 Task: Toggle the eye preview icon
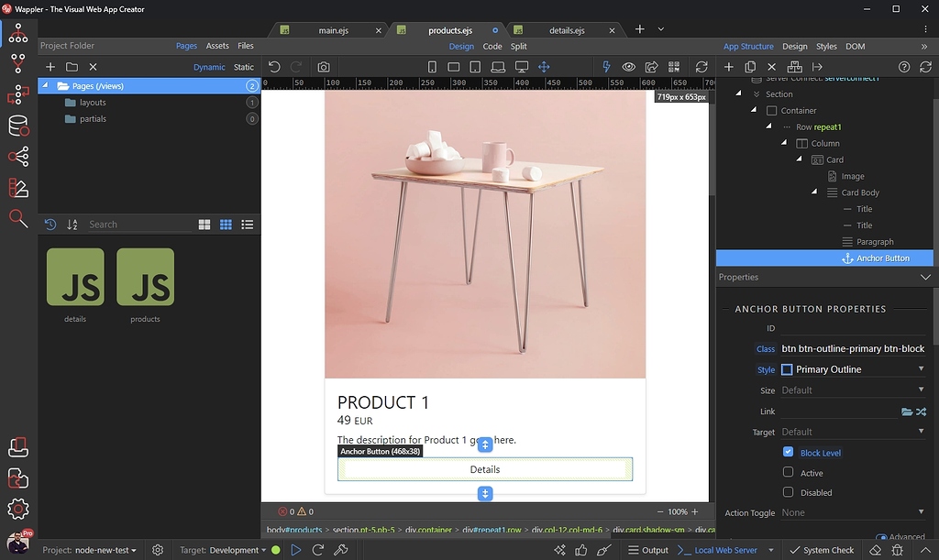click(x=629, y=67)
